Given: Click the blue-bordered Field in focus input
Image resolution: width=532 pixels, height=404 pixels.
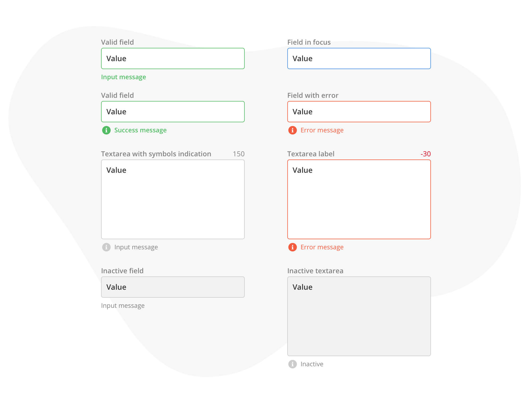Looking at the screenshot, I should pyautogui.click(x=359, y=58).
